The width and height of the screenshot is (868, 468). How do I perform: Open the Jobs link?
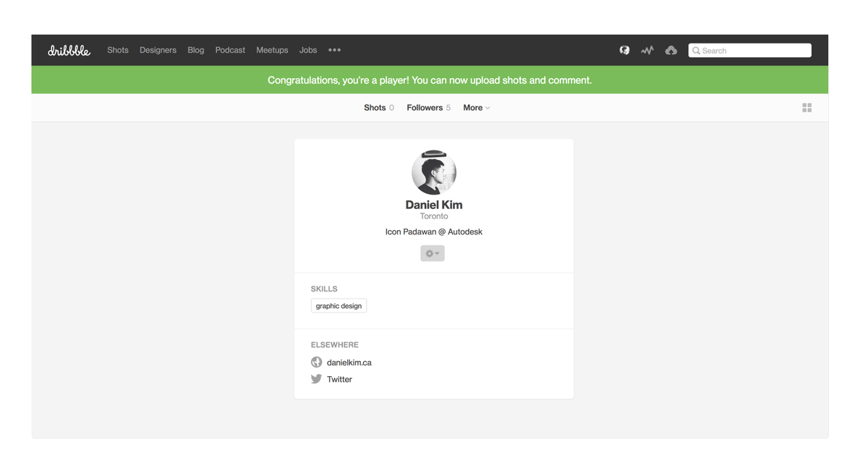click(x=308, y=50)
